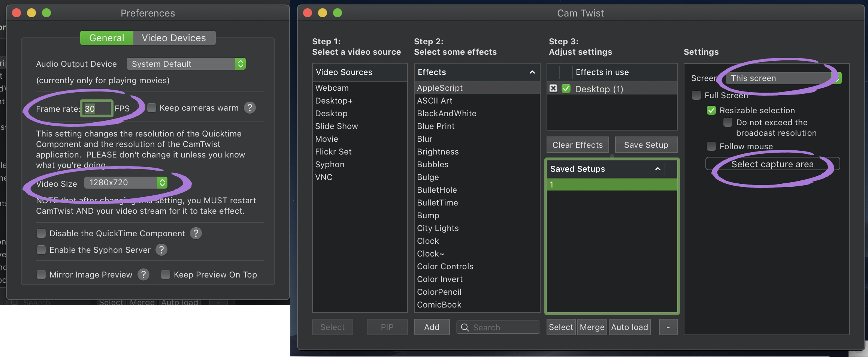This screenshot has width=868, height=357.
Task: Click the effects Search field
Action: click(498, 327)
